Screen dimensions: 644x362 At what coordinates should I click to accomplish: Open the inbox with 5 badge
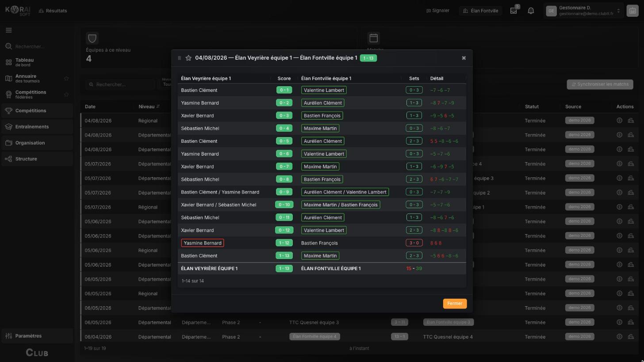coord(514,11)
